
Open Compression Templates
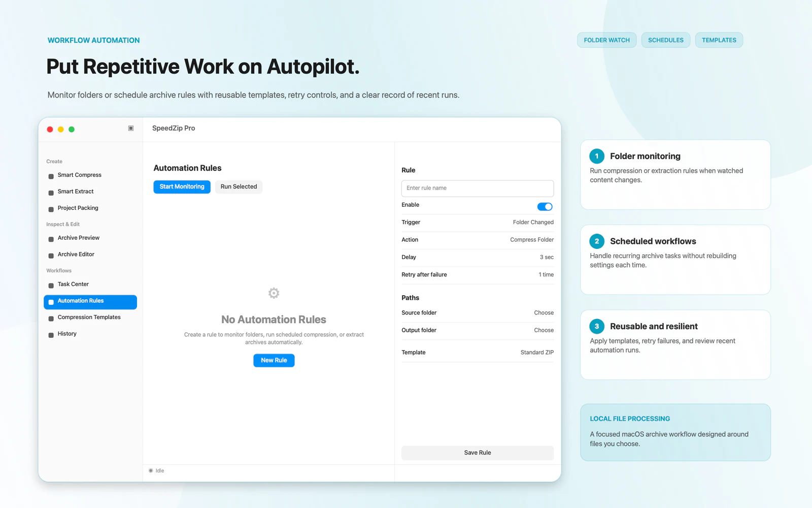(x=90, y=317)
